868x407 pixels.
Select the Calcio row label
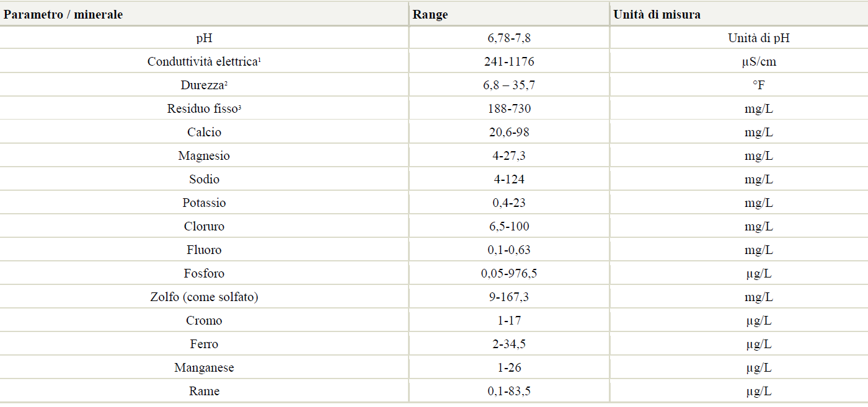(204, 133)
